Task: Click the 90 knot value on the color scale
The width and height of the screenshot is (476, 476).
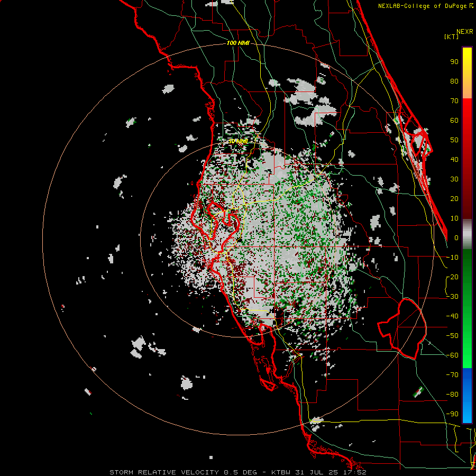Action: click(x=454, y=62)
